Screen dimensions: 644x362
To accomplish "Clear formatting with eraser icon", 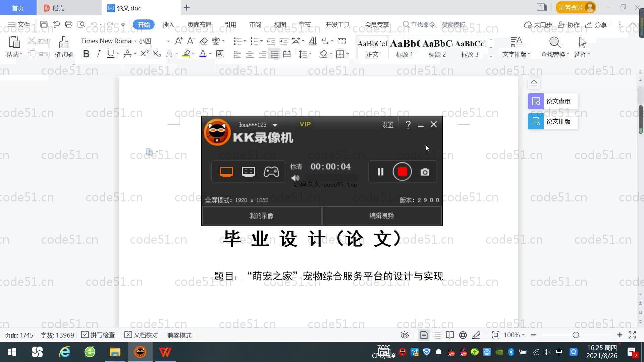I will [x=204, y=41].
